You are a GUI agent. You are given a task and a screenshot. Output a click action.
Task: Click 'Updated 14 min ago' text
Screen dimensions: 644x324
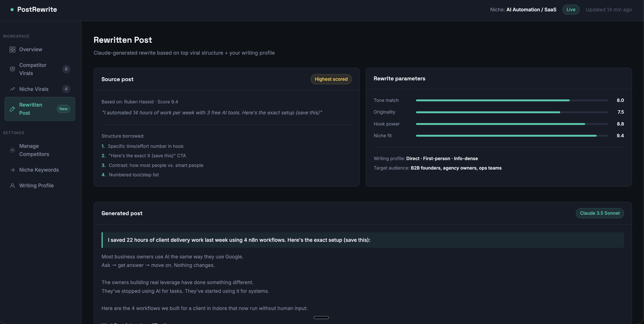[609, 9]
